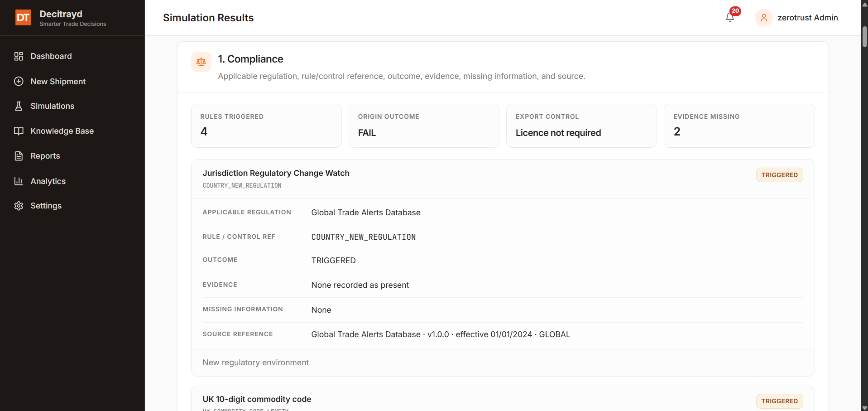Click the red 20 notification badge

tap(735, 11)
